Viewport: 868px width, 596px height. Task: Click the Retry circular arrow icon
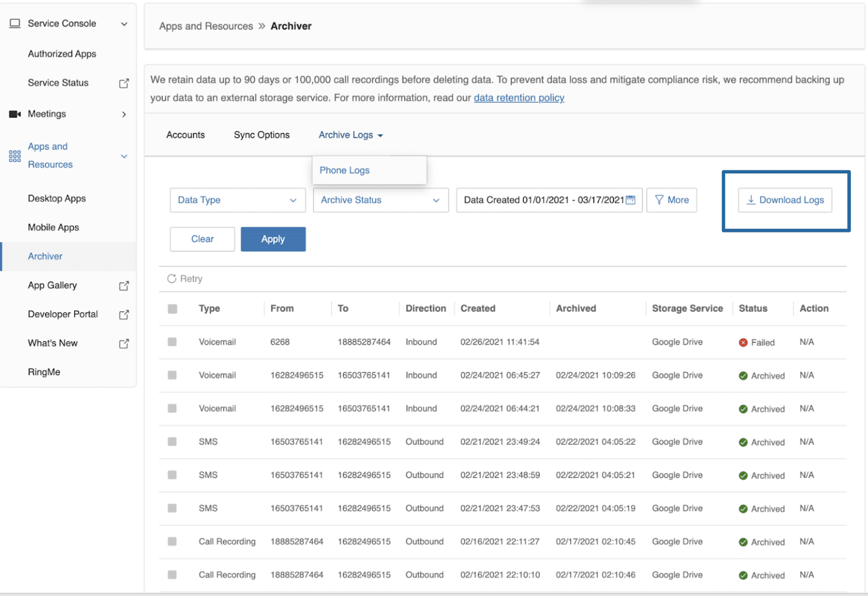click(171, 278)
